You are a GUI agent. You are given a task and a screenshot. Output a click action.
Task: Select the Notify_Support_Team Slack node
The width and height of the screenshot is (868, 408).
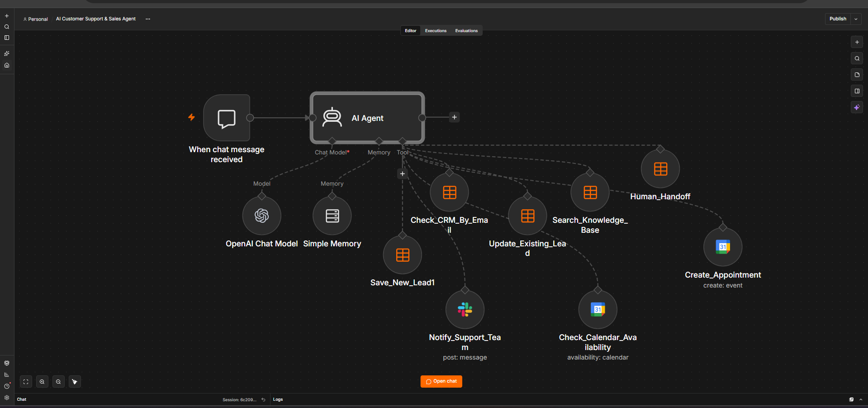[465, 310]
